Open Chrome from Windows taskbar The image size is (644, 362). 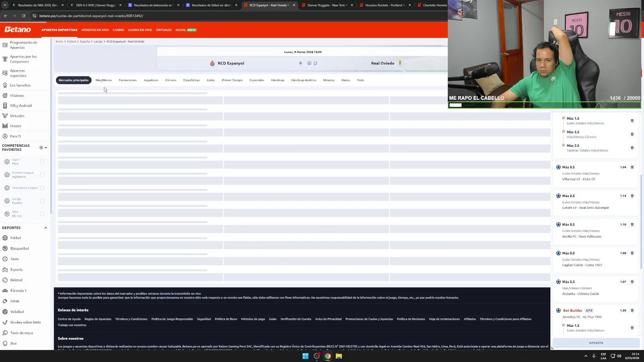[328, 356]
